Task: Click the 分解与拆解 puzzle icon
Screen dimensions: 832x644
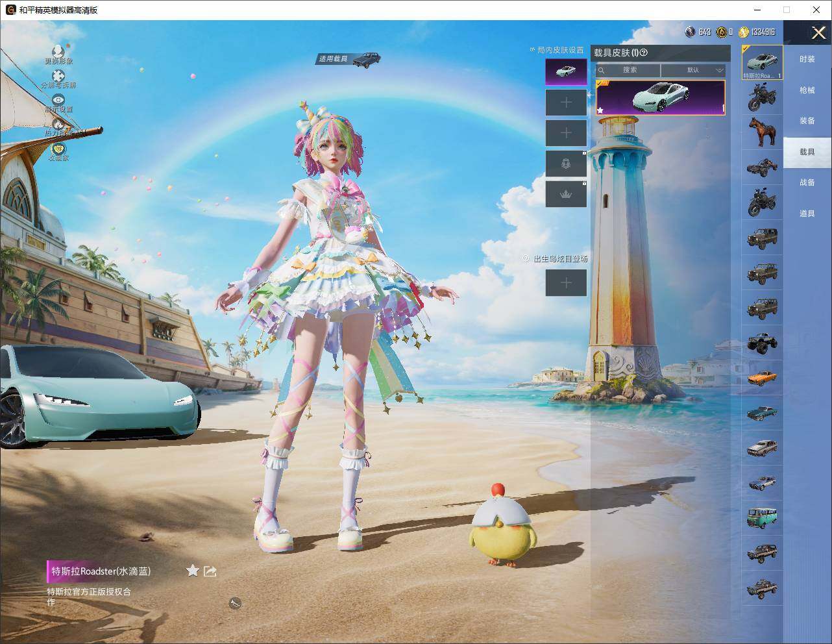Action: pos(58,77)
